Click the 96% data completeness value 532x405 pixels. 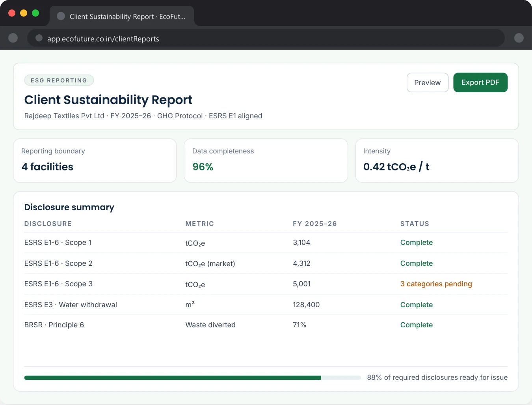click(203, 167)
